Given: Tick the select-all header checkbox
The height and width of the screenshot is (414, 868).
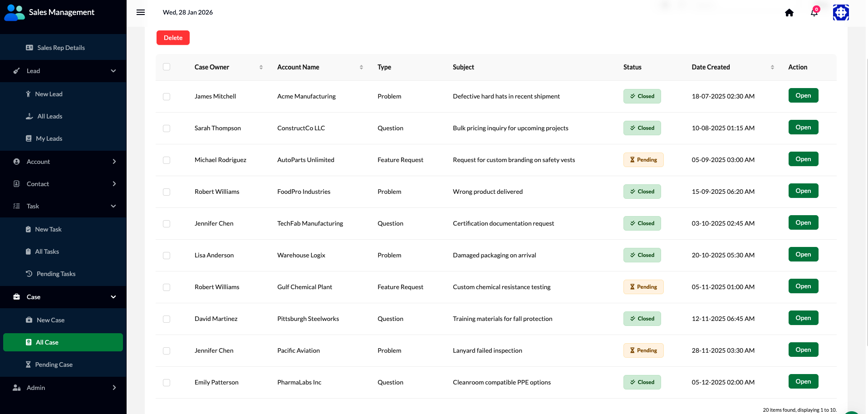Looking at the screenshot, I should [x=167, y=67].
